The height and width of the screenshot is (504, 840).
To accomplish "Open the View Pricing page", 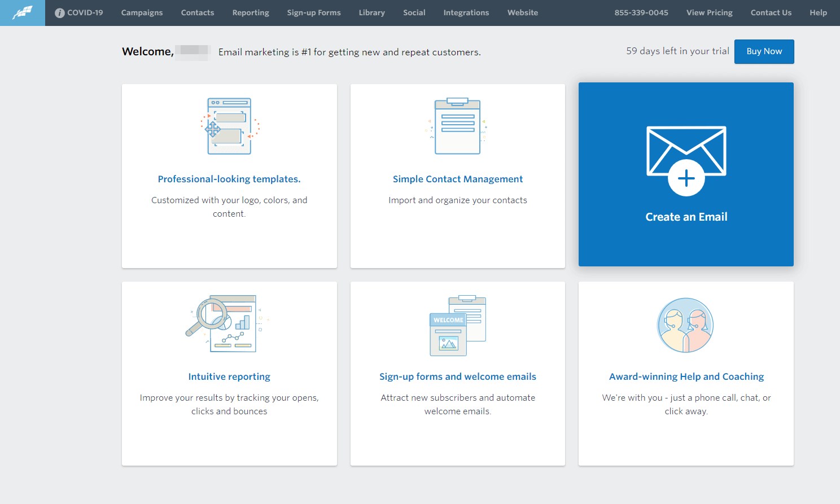I will click(709, 12).
